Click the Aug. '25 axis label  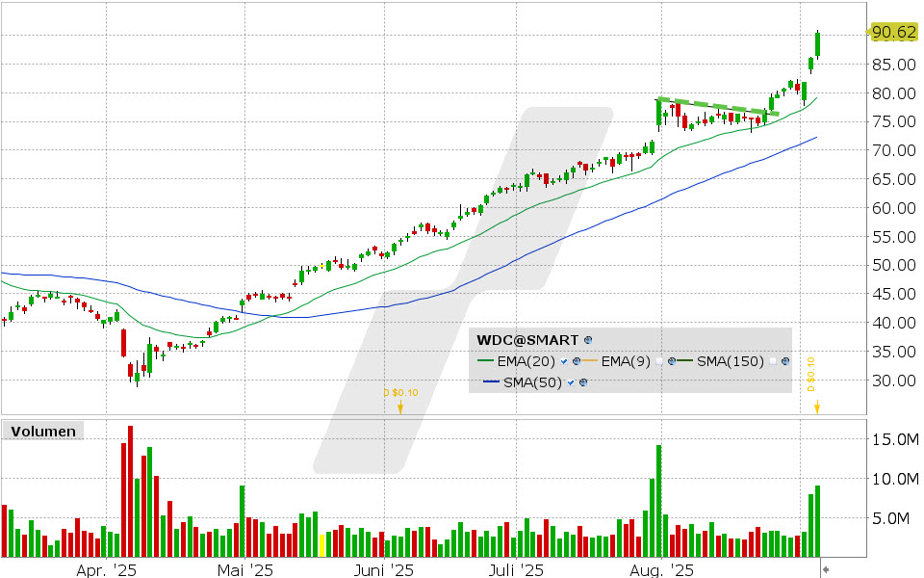(x=662, y=570)
